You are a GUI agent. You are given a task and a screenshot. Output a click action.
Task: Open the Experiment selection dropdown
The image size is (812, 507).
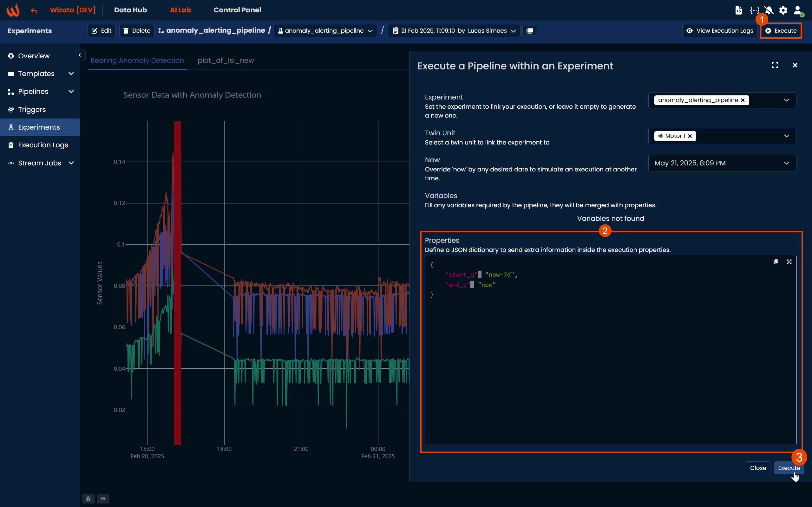[x=786, y=100]
